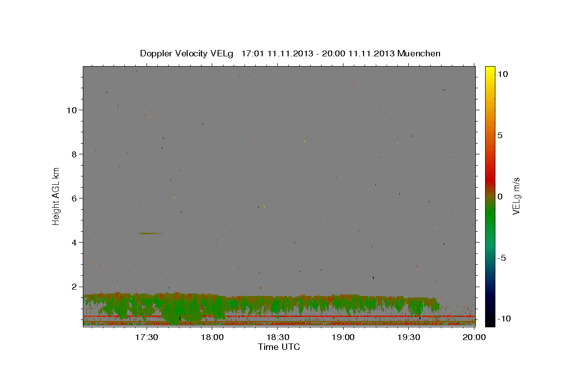Click the colorbar value -5
Image resolution: width=588 pixels, height=392 pixels.
pos(501,258)
